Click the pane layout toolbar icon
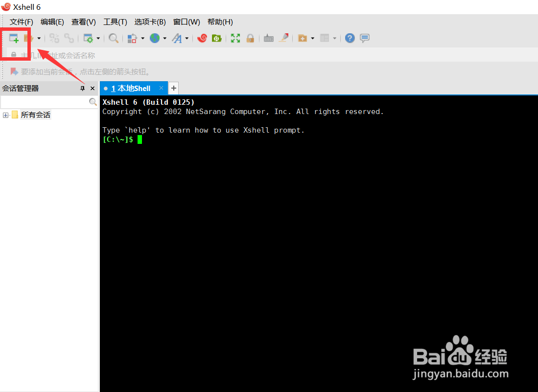538x392 pixels. [x=325, y=38]
